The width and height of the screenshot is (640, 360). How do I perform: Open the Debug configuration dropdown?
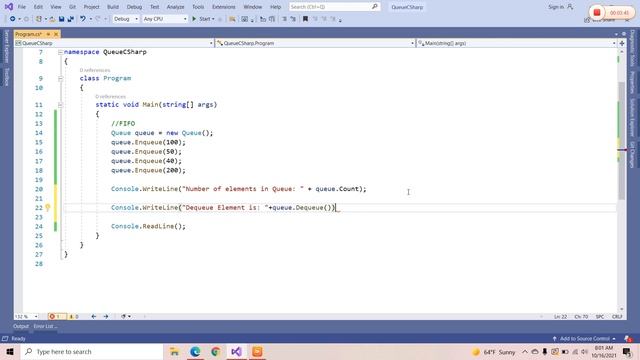pos(126,19)
